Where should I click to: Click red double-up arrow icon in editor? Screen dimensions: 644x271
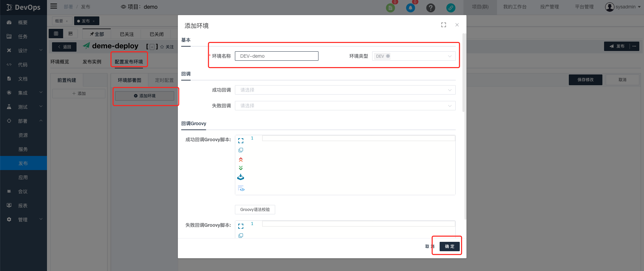click(x=241, y=160)
